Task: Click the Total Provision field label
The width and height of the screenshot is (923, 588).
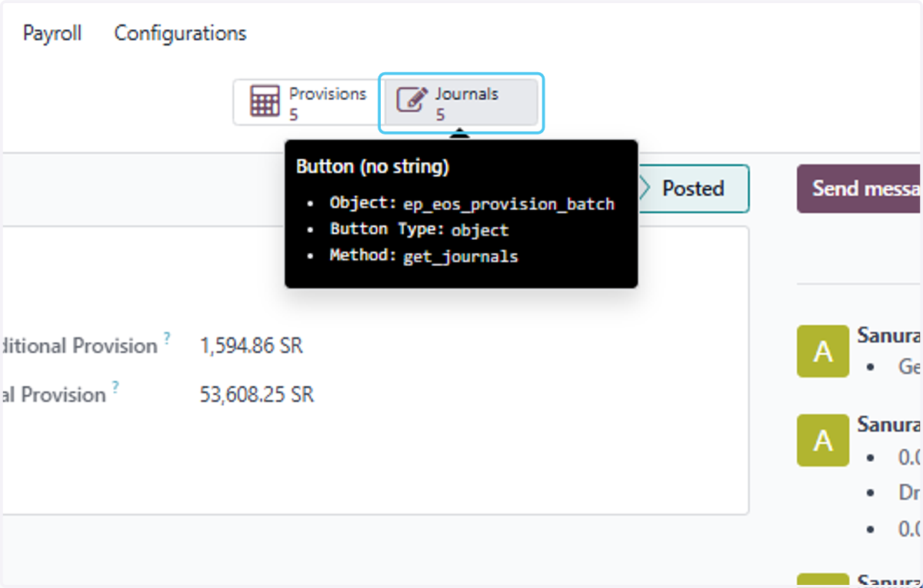Action: point(54,394)
